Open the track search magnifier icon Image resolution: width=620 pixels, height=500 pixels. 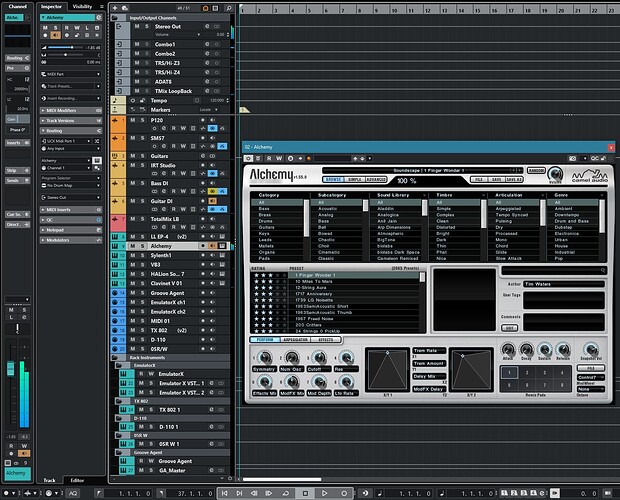click(x=229, y=8)
